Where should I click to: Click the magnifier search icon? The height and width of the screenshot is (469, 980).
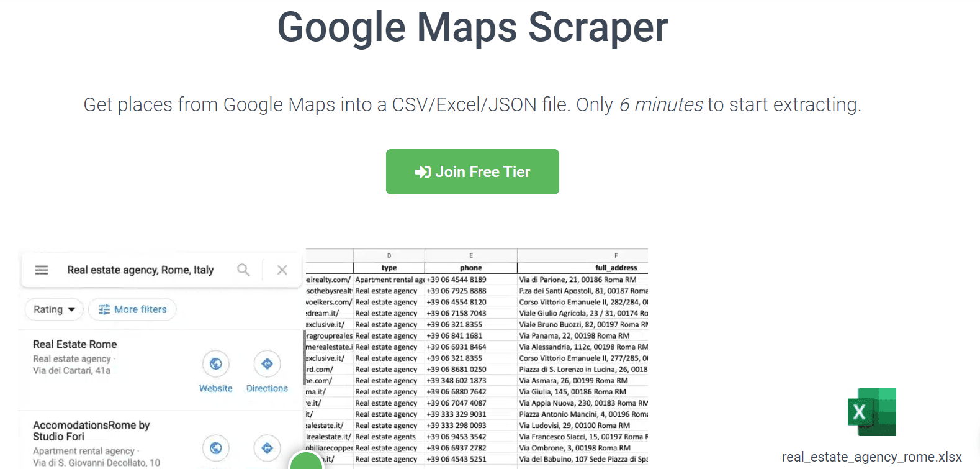[243, 270]
